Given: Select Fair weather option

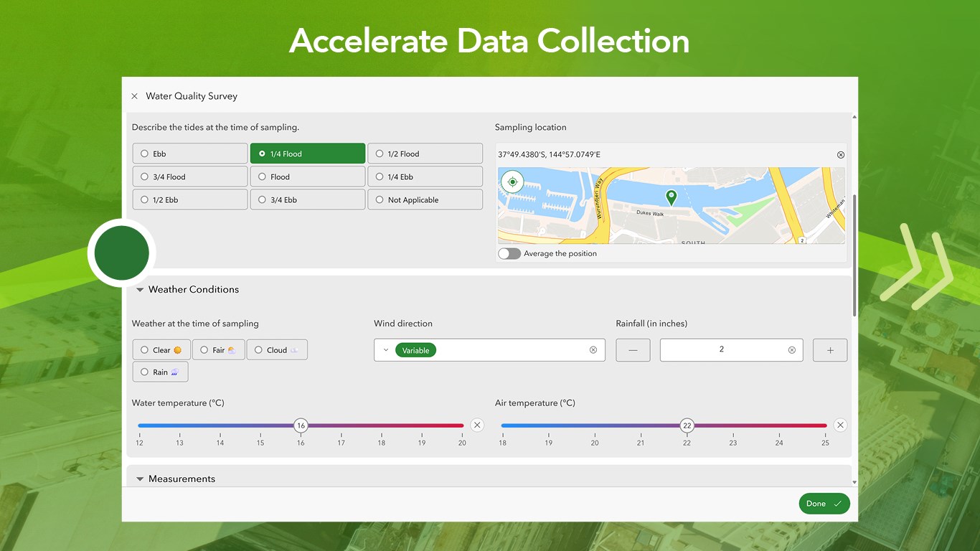Looking at the screenshot, I should (219, 350).
